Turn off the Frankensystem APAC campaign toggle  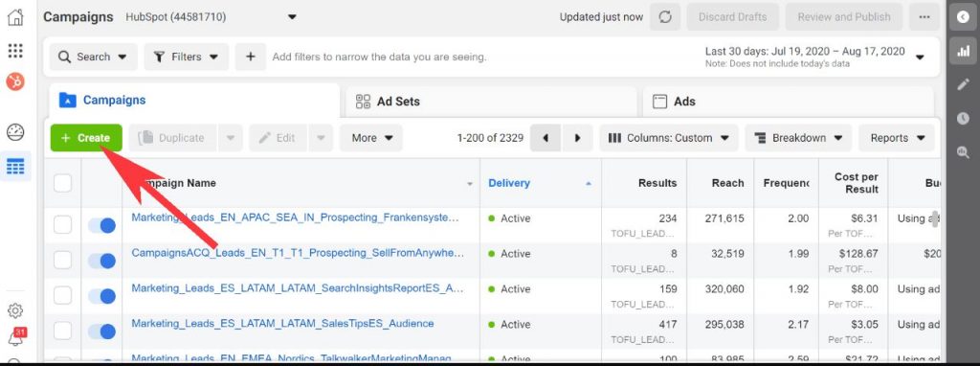[x=101, y=225]
